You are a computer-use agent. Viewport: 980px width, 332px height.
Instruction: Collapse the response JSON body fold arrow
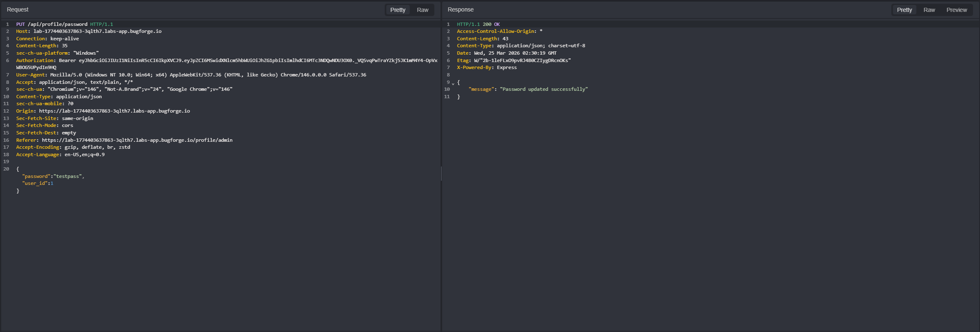click(453, 83)
